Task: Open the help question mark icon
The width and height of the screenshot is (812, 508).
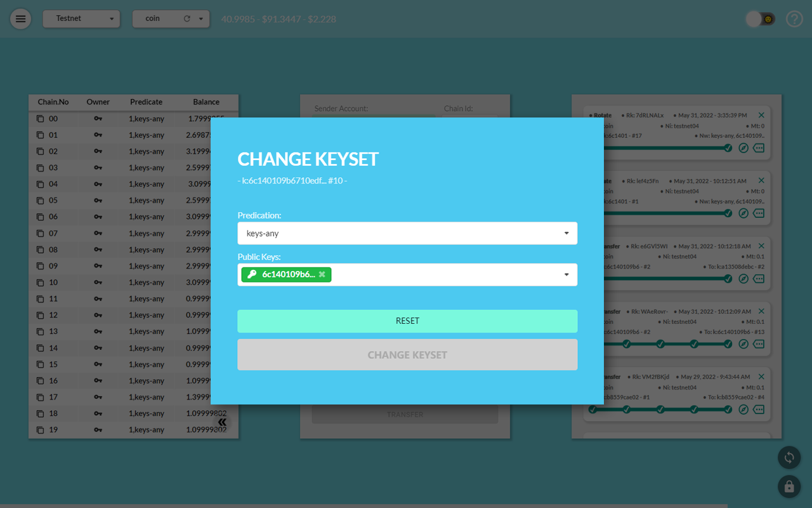Action: pyautogui.click(x=794, y=18)
